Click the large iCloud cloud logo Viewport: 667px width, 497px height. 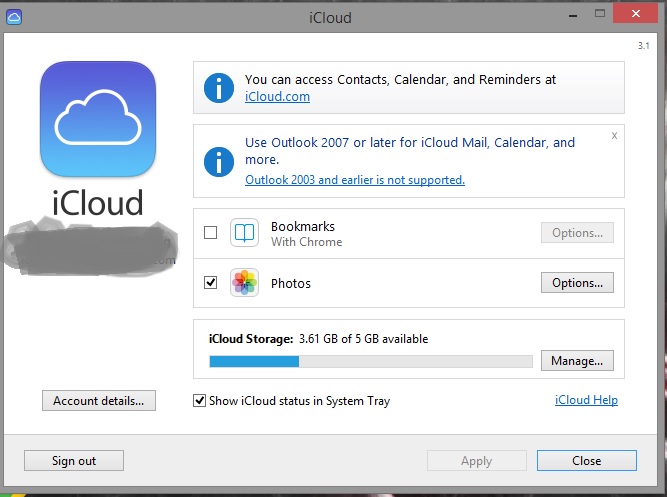(98, 119)
